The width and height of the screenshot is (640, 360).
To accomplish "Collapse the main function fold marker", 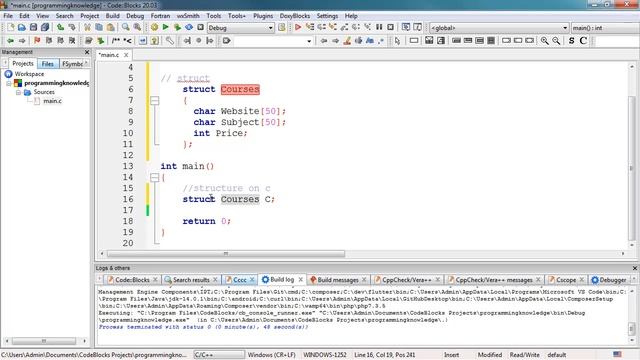I will click(155, 177).
